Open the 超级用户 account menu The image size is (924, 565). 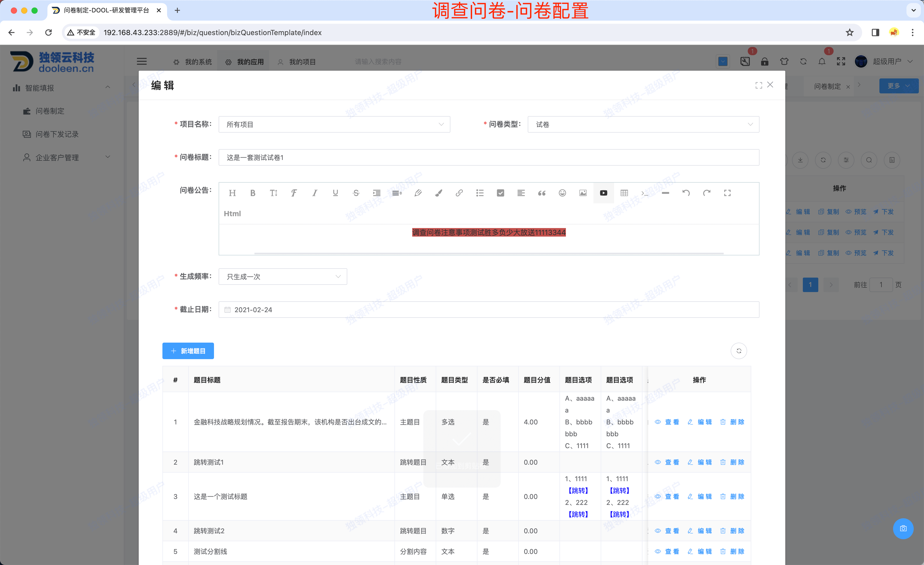point(884,61)
